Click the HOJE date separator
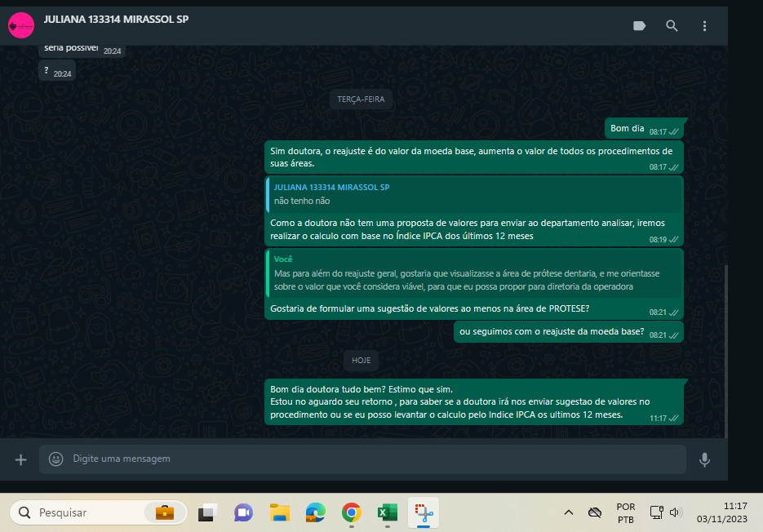Viewport: 763px width, 532px height. pos(361,361)
